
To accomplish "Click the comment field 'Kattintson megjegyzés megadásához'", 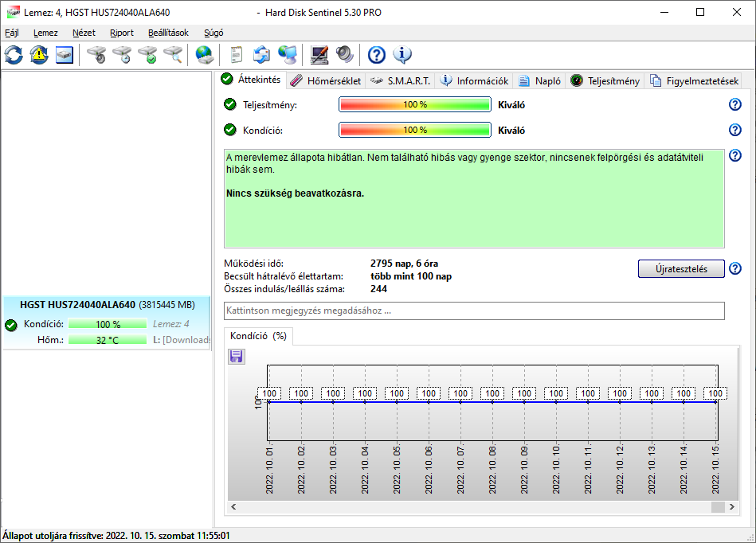I will (474, 311).
